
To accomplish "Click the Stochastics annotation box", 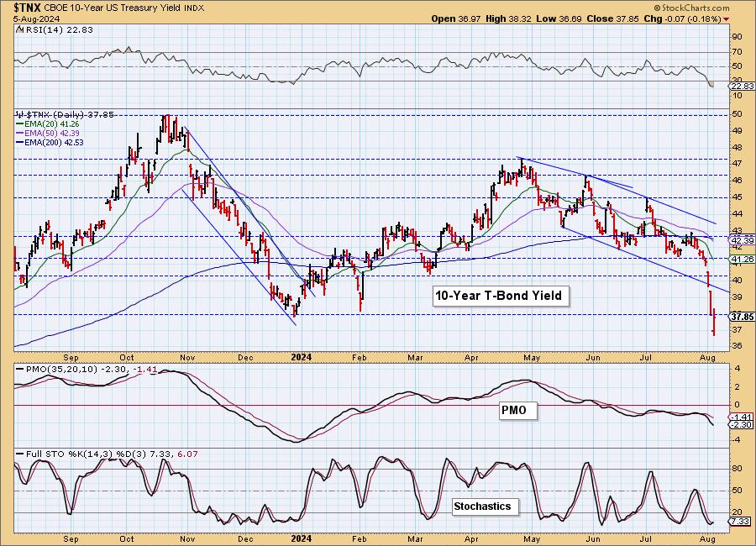I will click(x=485, y=507).
